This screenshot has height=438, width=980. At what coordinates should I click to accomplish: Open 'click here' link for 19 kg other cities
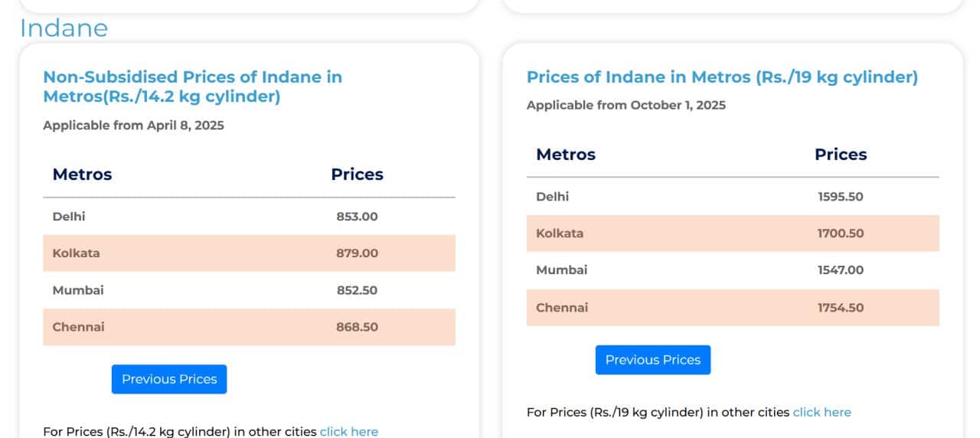pyautogui.click(x=822, y=412)
